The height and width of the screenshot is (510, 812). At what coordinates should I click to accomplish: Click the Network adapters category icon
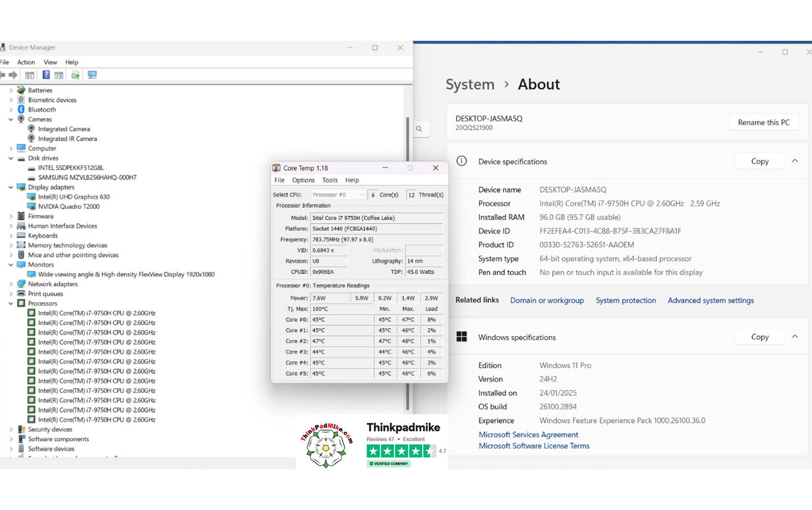(21, 284)
